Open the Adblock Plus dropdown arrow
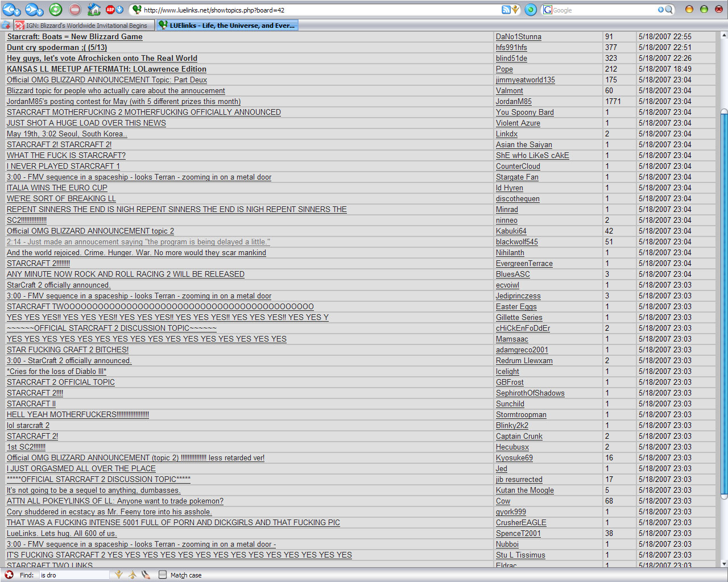The width and height of the screenshot is (728, 582). point(120,10)
